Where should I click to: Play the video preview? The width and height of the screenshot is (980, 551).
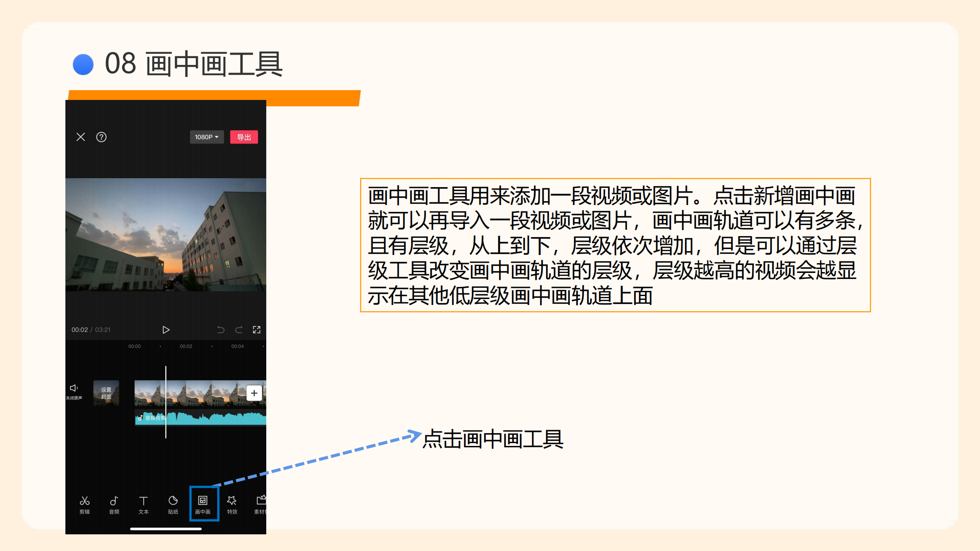[x=166, y=330]
